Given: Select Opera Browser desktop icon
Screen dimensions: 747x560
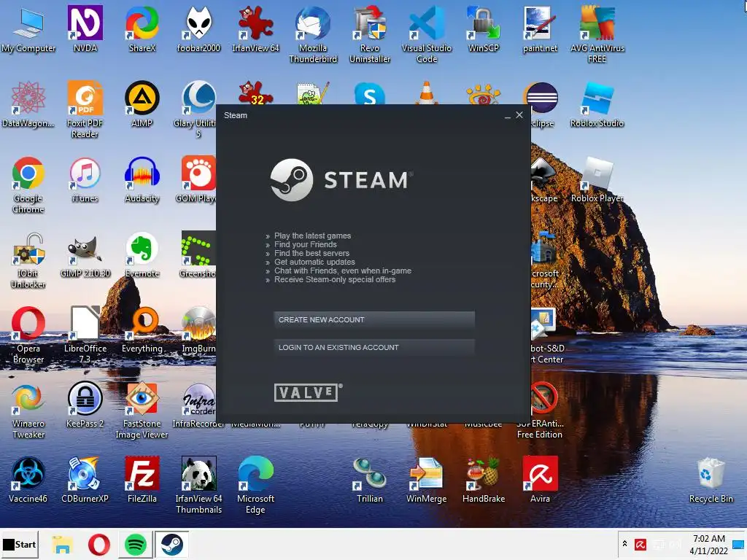Looking at the screenshot, I should 28,335.
